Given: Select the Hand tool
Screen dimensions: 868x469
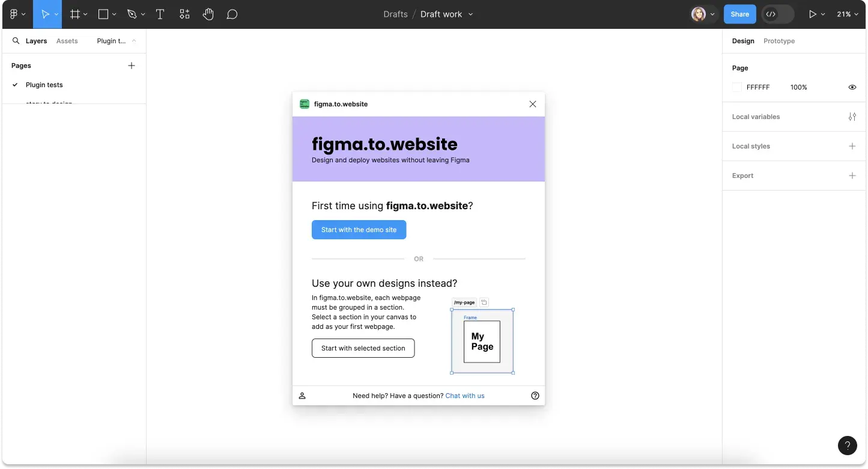Looking at the screenshot, I should (208, 14).
